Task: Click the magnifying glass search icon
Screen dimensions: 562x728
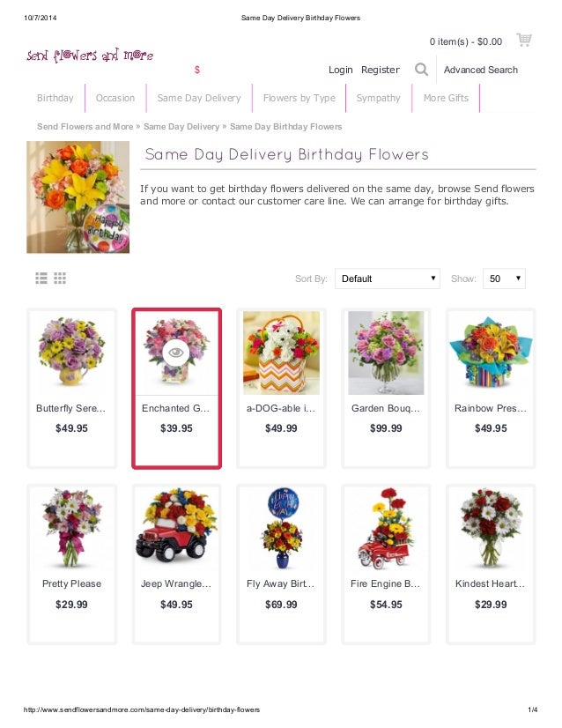Action: [421, 70]
